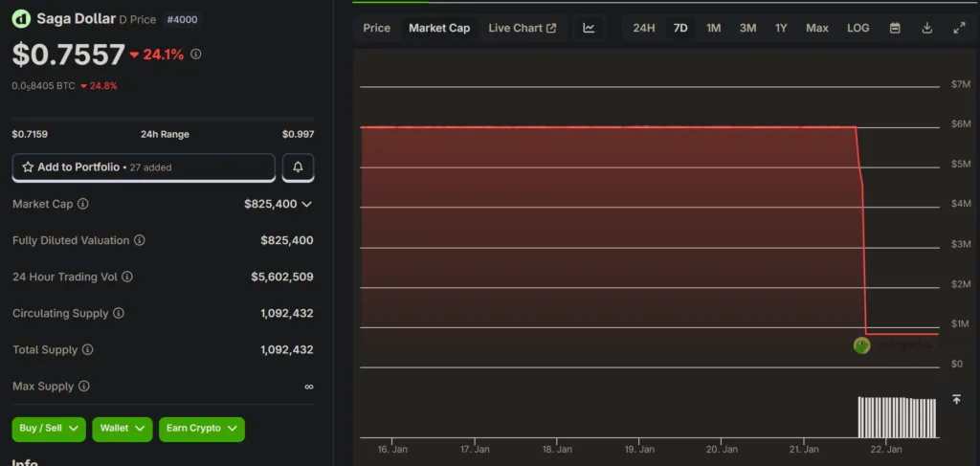This screenshot has width=980, height=466.
Task: Expand chart to fullscreen
Action: [x=959, y=29]
